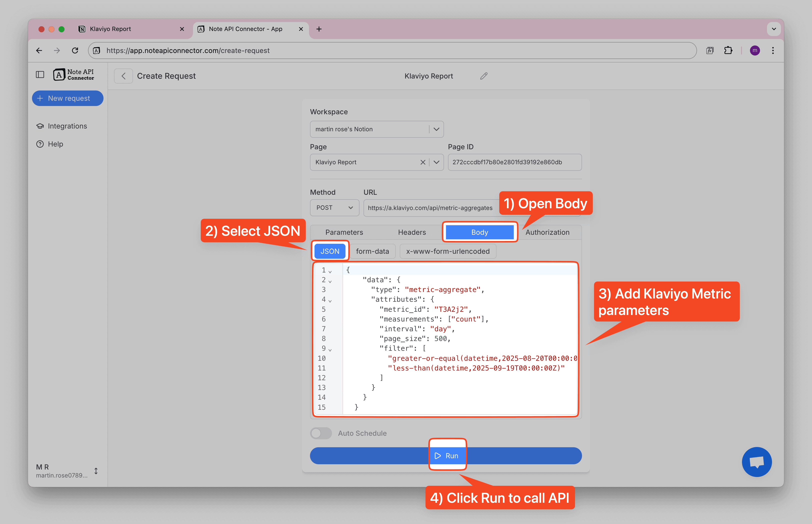
Task: Toggle Auto Schedule switch
Action: (321, 433)
